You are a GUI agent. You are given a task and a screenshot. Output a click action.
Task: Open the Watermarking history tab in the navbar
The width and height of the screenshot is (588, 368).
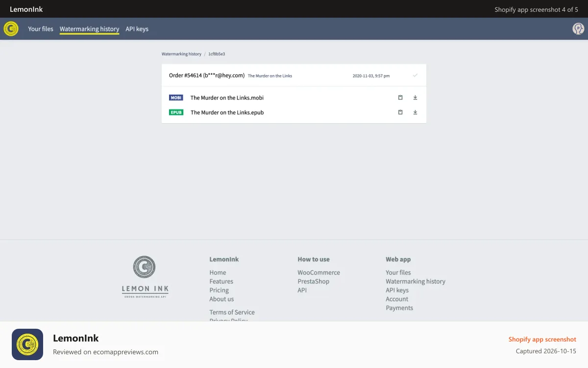pos(89,29)
